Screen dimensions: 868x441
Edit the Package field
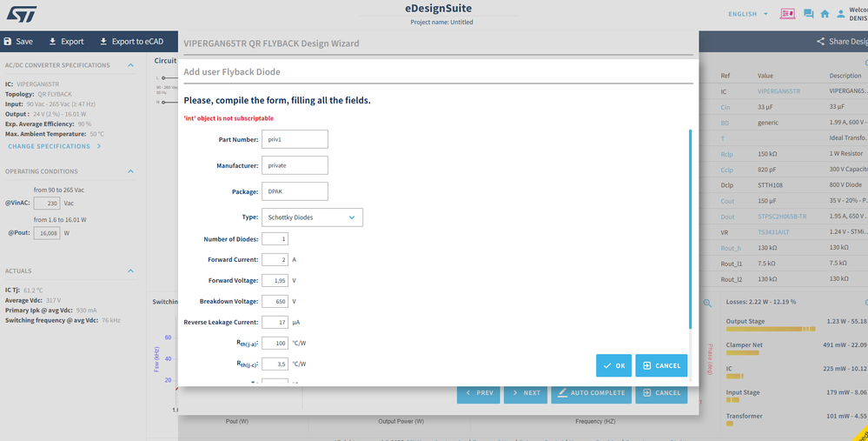pyautogui.click(x=295, y=191)
